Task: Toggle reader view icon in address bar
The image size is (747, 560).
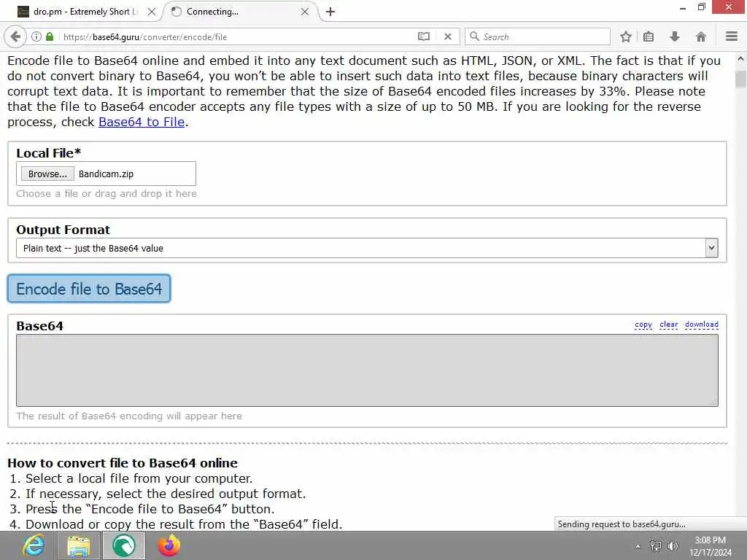Action: point(424,36)
